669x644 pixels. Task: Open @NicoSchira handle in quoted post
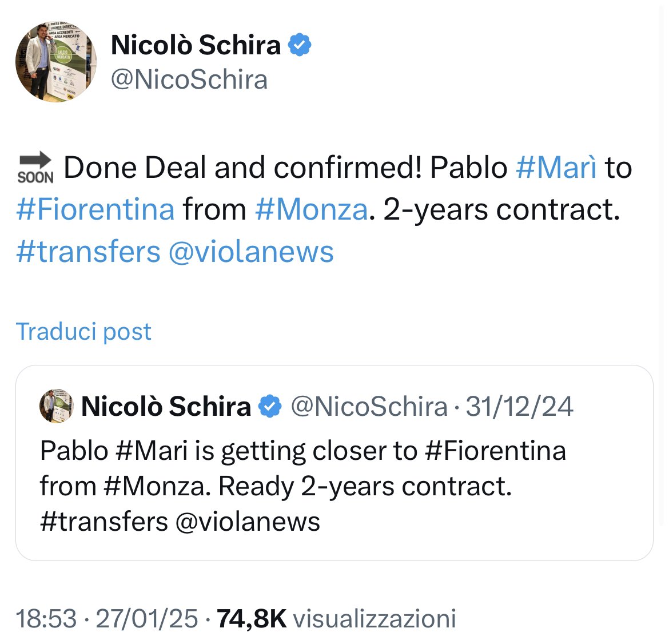tap(369, 406)
